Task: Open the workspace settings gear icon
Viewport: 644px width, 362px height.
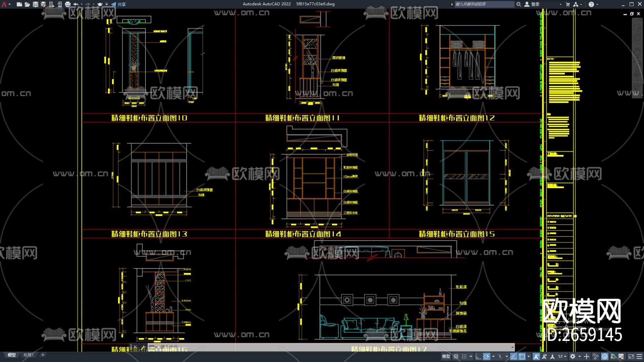Action: click(x=573, y=356)
